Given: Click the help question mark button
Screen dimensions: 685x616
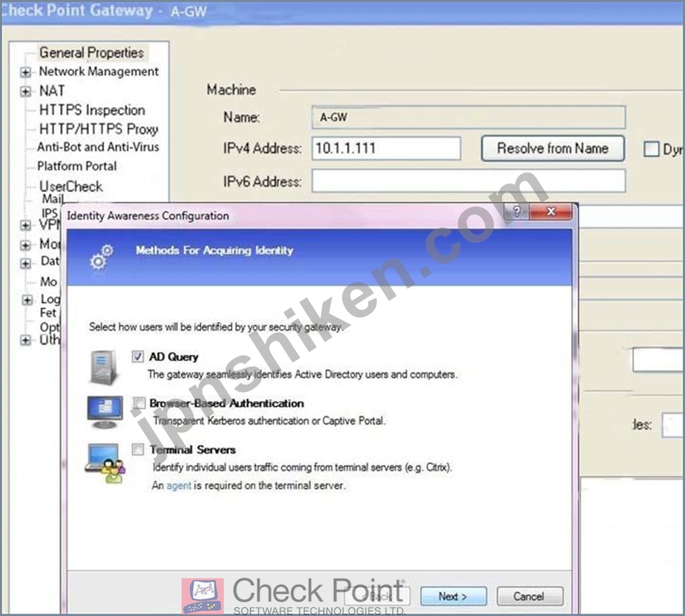Looking at the screenshot, I should click(516, 211).
